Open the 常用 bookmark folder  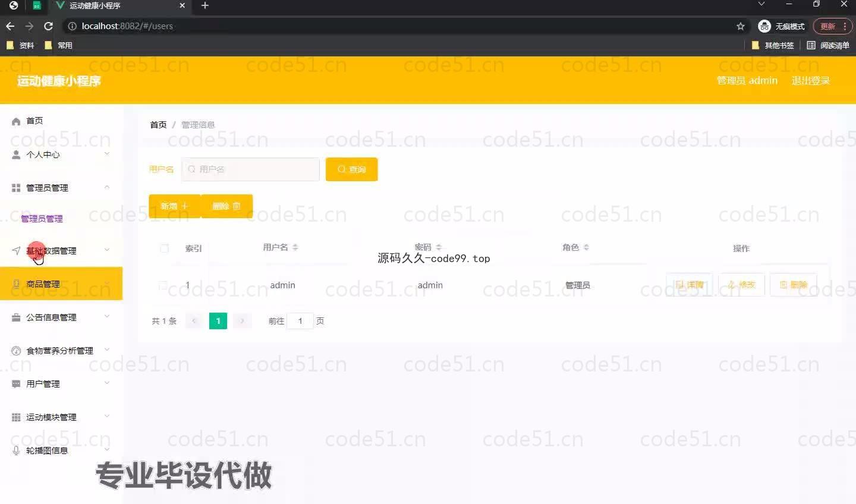tap(58, 45)
